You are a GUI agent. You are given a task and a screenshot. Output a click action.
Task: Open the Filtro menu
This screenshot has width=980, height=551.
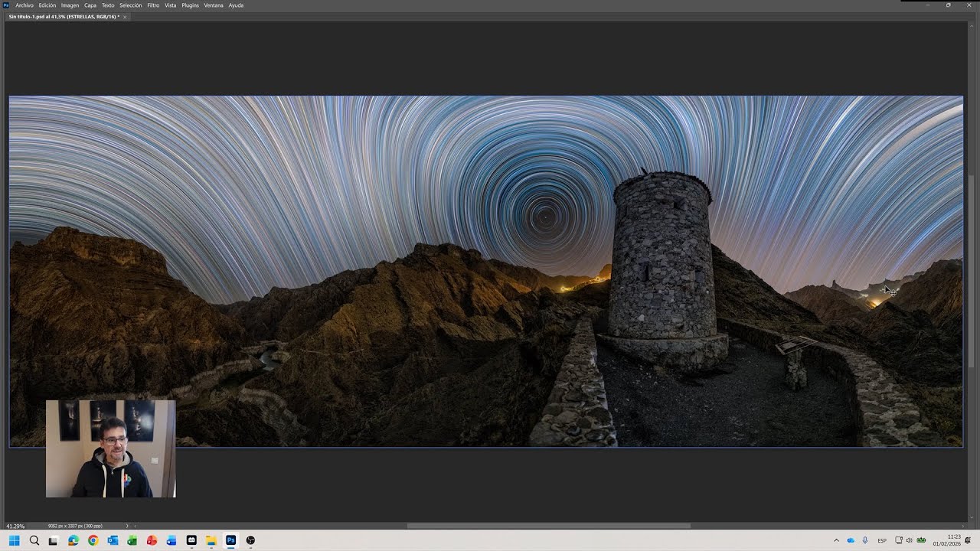[153, 5]
